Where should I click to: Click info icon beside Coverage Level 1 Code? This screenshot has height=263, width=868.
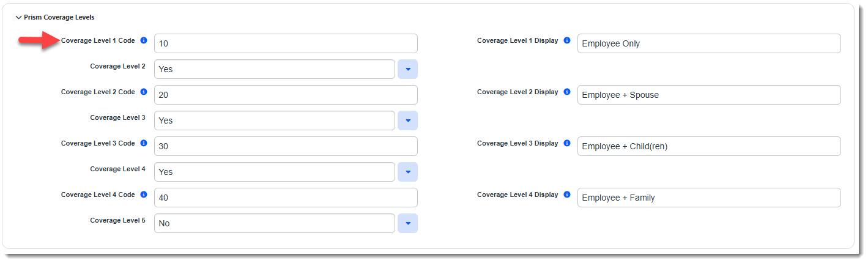(x=144, y=40)
